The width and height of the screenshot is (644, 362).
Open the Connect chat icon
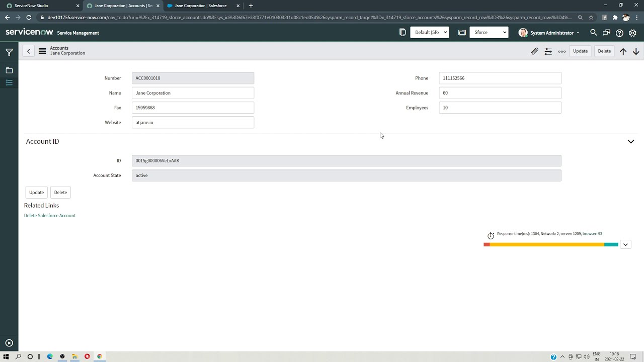point(606,33)
